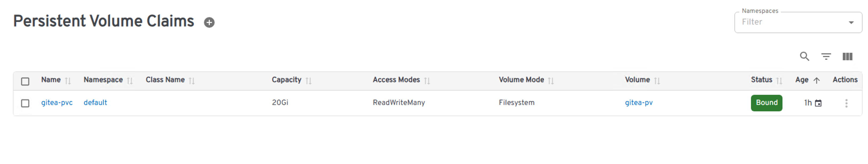The image size is (868, 164).
Task: Open actions menu for gitea-pvc row
Action: coord(846,103)
